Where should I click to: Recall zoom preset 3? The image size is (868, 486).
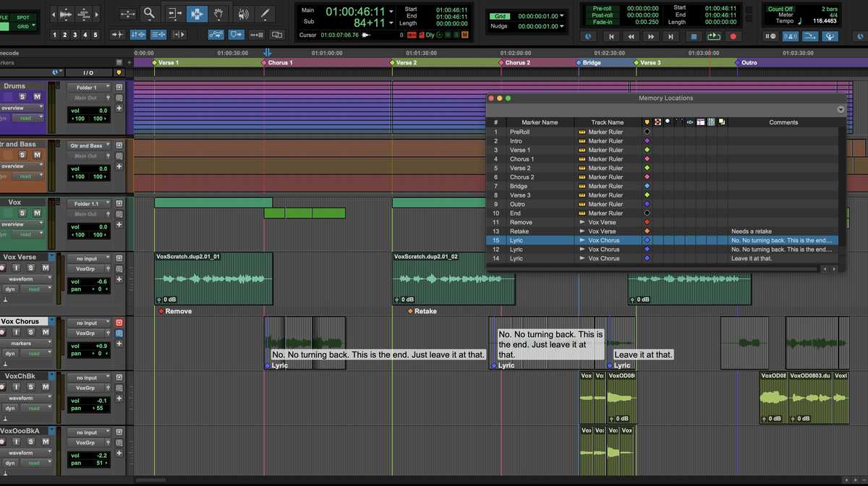75,34
